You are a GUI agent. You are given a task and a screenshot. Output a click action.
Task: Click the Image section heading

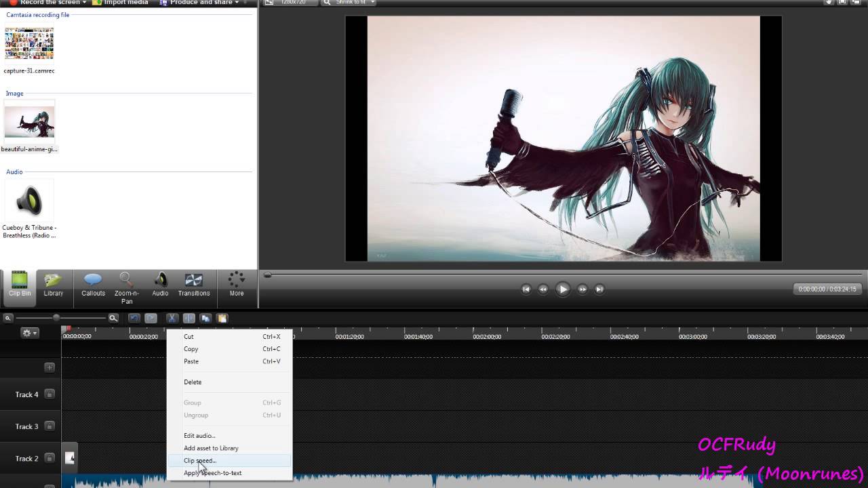pyautogui.click(x=15, y=94)
